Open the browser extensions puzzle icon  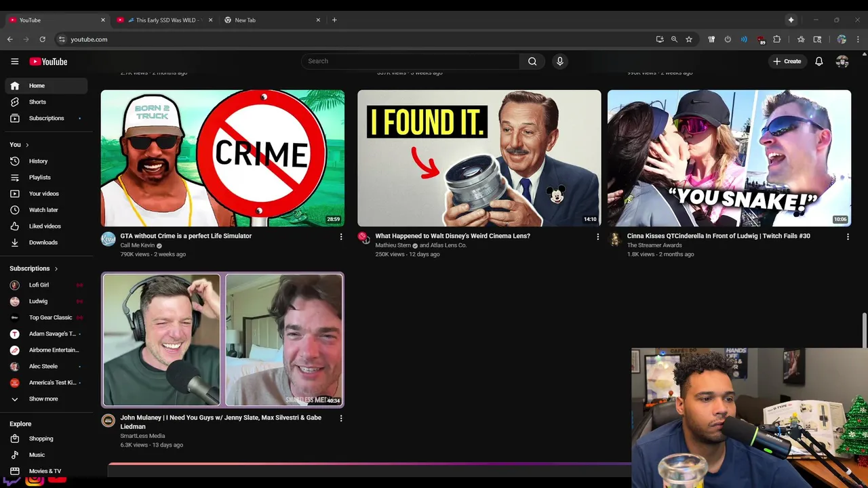[x=777, y=39]
